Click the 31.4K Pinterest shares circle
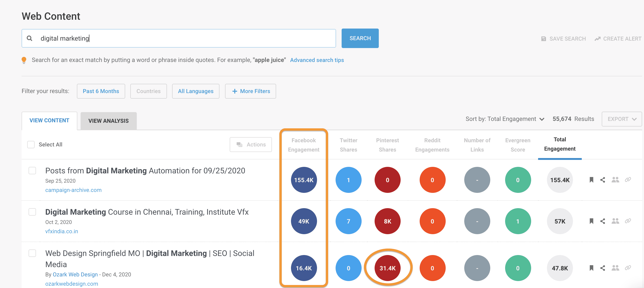The width and height of the screenshot is (644, 288). [387, 268]
